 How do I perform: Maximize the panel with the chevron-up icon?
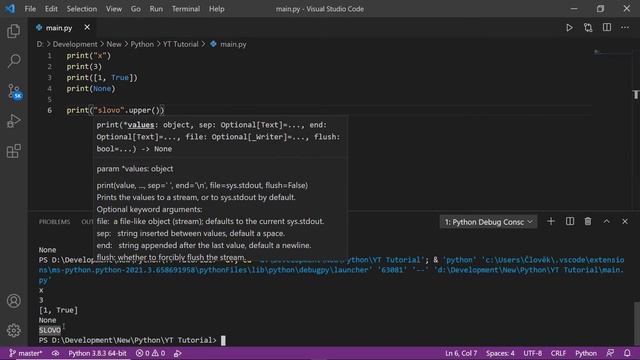tap(607, 221)
